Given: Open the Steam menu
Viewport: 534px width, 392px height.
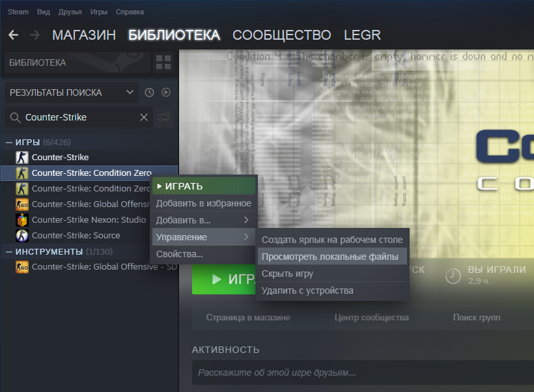Looking at the screenshot, I should (18, 12).
